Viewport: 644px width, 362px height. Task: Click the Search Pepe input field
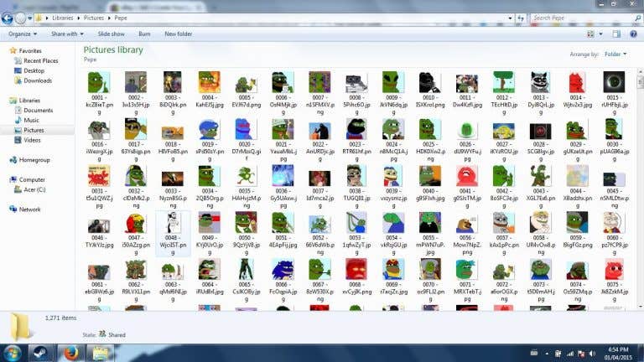pyautogui.click(x=583, y=18)
